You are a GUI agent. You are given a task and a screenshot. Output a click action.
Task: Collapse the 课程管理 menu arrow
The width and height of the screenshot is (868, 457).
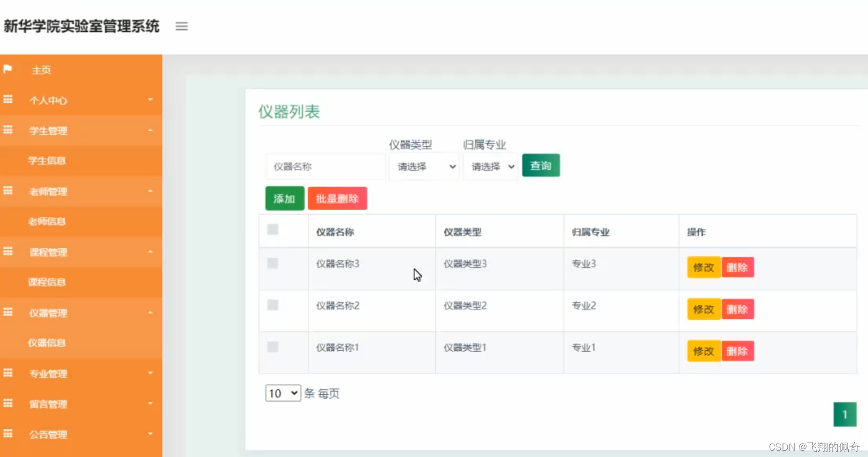pyautogui.click(x=150, y=251)
